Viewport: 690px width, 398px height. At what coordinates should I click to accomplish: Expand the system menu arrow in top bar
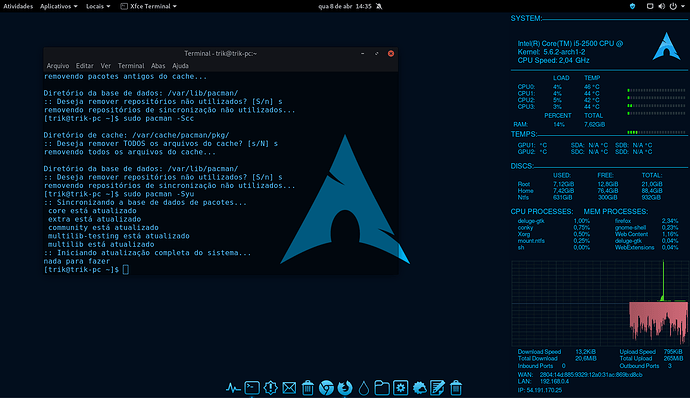[x=682, y=6]
